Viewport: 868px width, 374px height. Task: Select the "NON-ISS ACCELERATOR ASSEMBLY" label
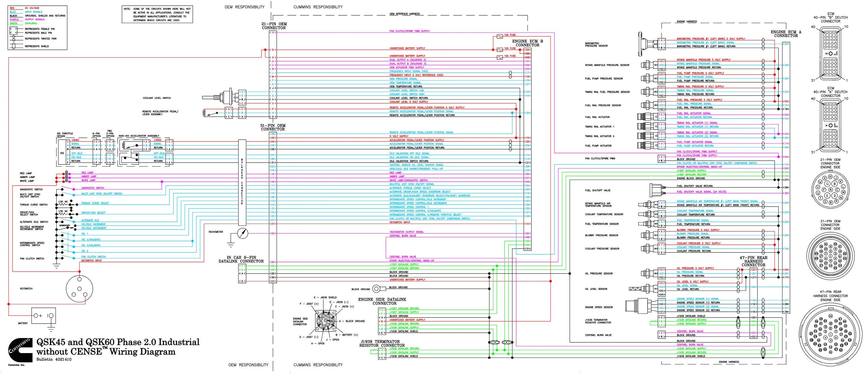[139, 136]
